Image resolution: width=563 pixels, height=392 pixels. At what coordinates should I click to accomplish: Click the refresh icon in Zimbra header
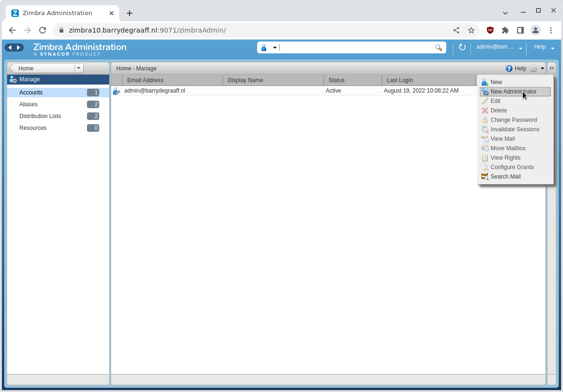click(462, 47)
